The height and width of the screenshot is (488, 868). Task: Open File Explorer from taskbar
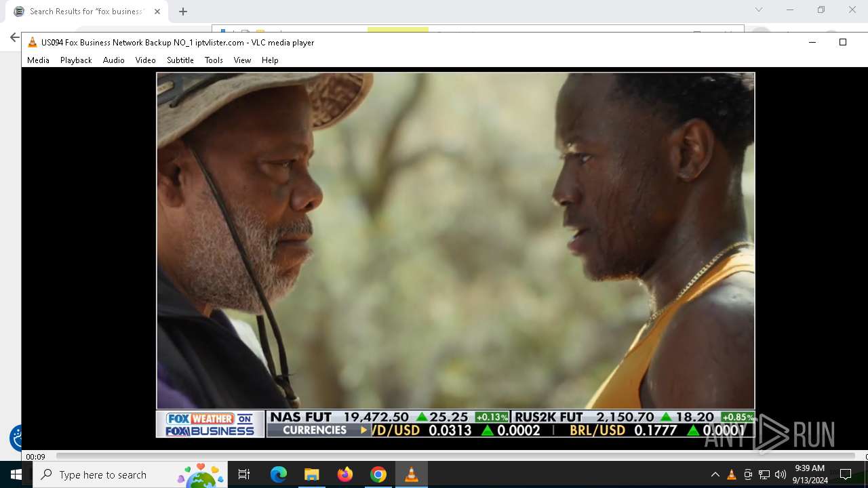coord(312,474)
